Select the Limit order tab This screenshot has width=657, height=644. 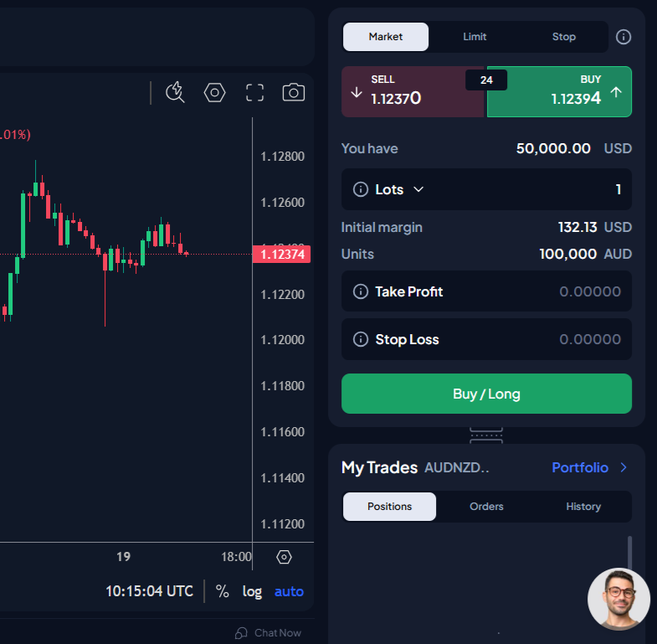click(x=475, y=37)
